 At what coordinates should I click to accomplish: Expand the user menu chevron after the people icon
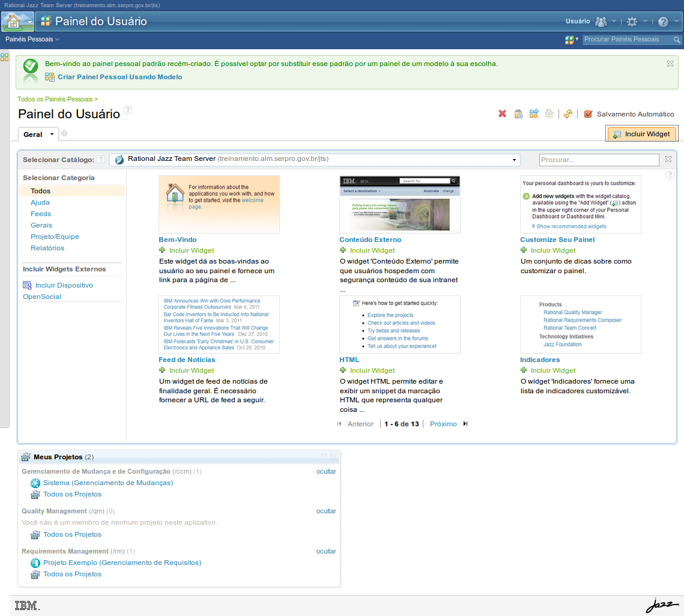point(614,21)
